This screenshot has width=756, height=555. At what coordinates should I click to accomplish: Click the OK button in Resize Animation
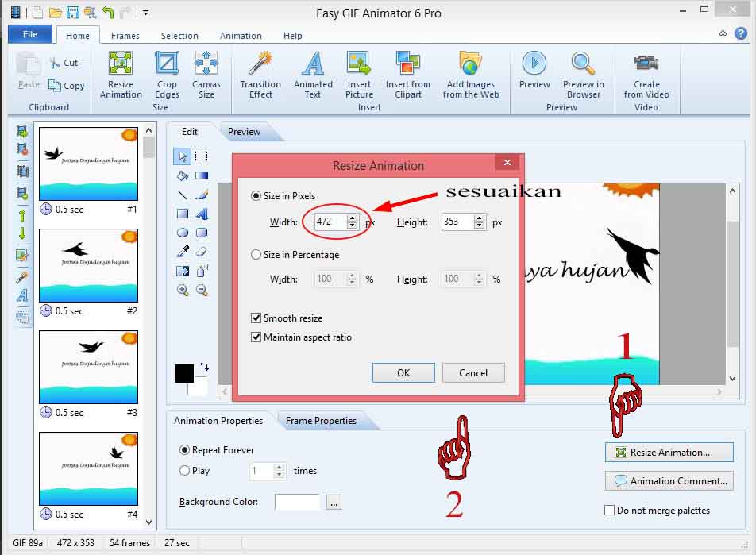(x=403, y=372)
